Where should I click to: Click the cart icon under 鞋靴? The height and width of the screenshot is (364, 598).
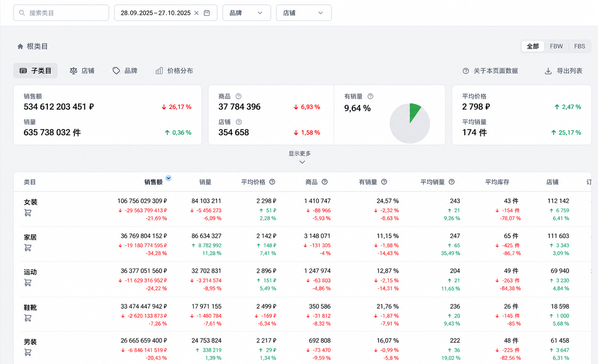28,318
